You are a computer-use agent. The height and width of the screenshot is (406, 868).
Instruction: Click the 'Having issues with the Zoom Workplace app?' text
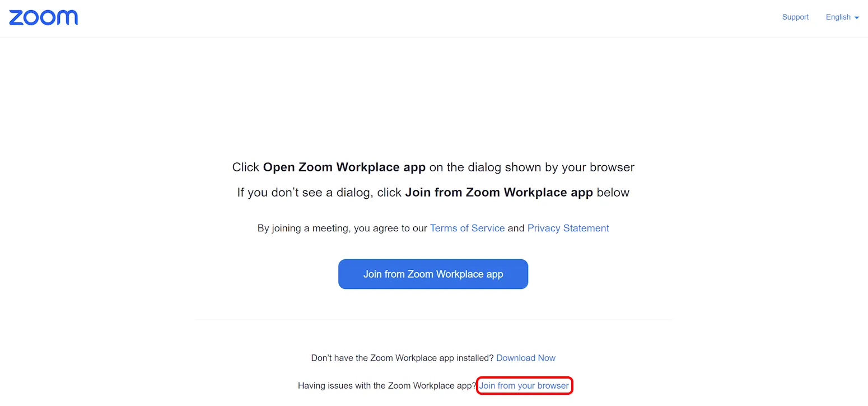(386, 386)
